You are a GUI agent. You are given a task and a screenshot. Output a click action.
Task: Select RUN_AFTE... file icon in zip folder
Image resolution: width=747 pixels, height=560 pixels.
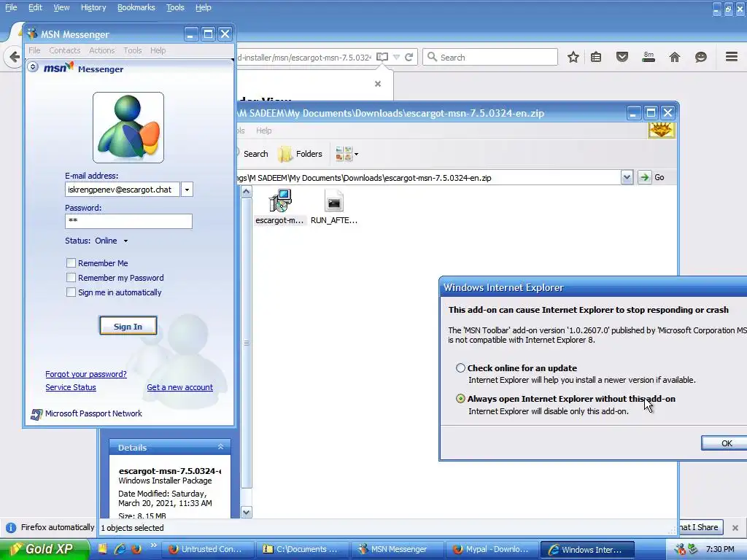333,201
